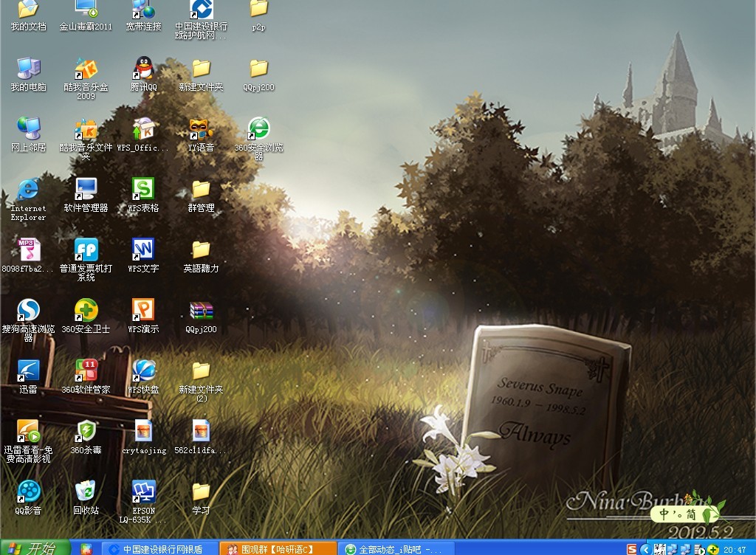Viewport: 756px width, 555px height.
Task: Select the QQpj200 folder icon
Action: point(259,75)
